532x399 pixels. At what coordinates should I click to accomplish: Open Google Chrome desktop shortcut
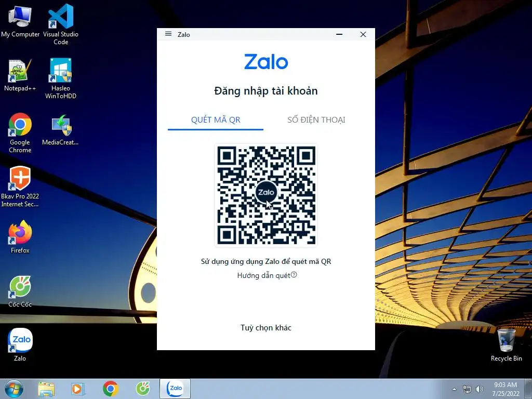tap(20, 132)
